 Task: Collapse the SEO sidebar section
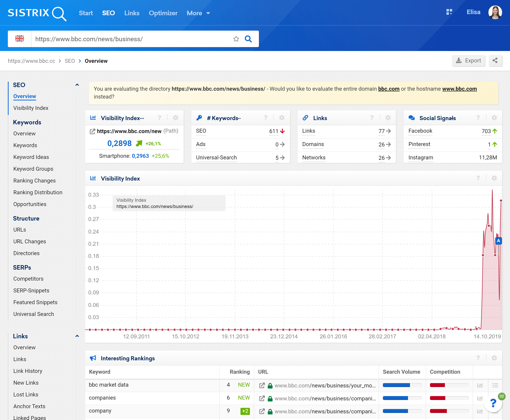click(77, 85)
